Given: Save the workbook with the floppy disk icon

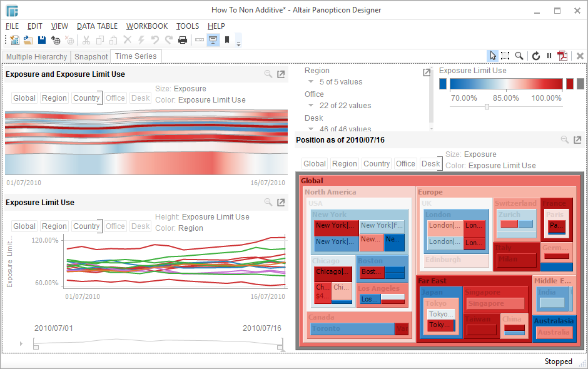Looking at the screenshot, I should coord(42,40).
